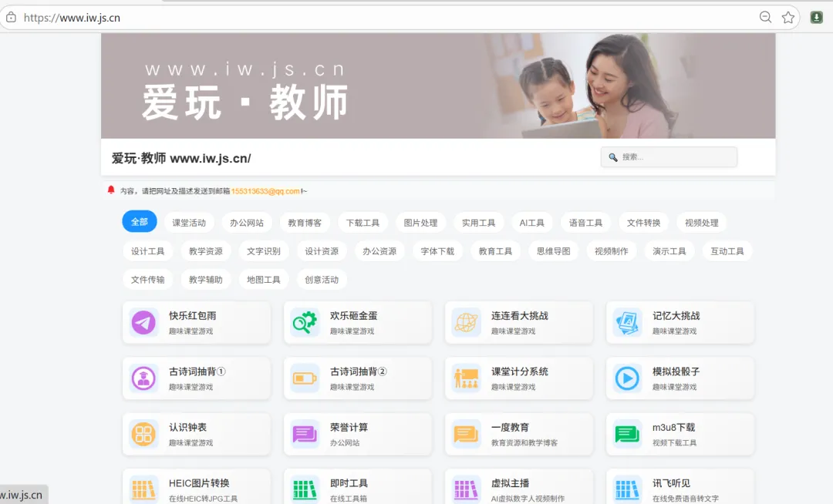Click the browser zoom magnifier icon

pos(765,18)
